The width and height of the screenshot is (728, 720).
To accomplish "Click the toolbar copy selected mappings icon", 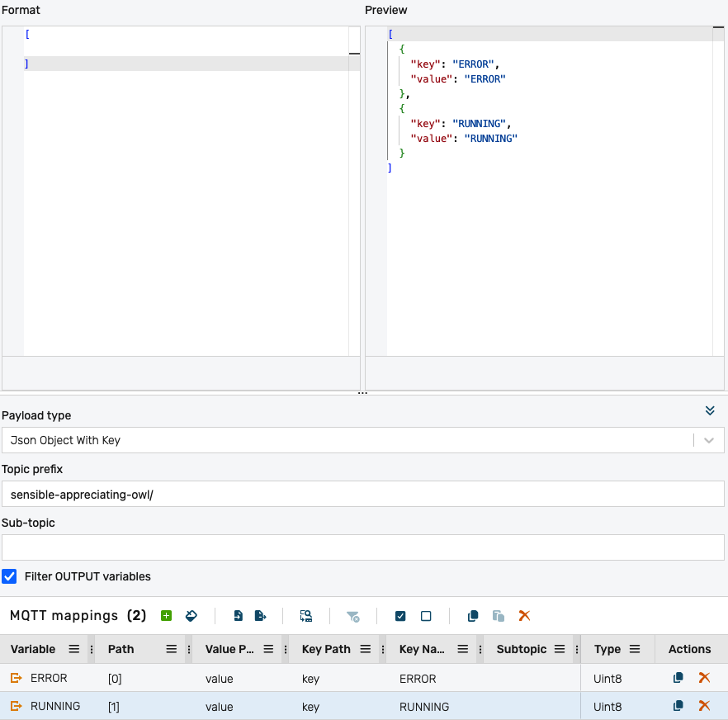I will coord(473,616).
